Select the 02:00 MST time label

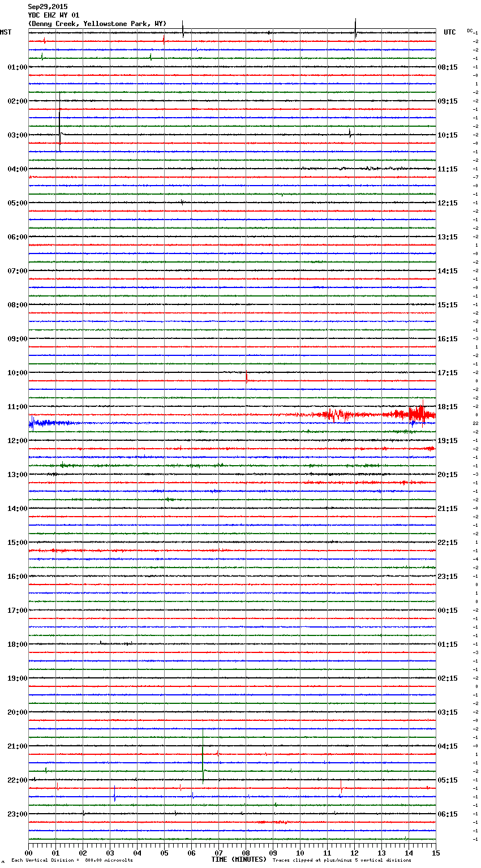18,101
